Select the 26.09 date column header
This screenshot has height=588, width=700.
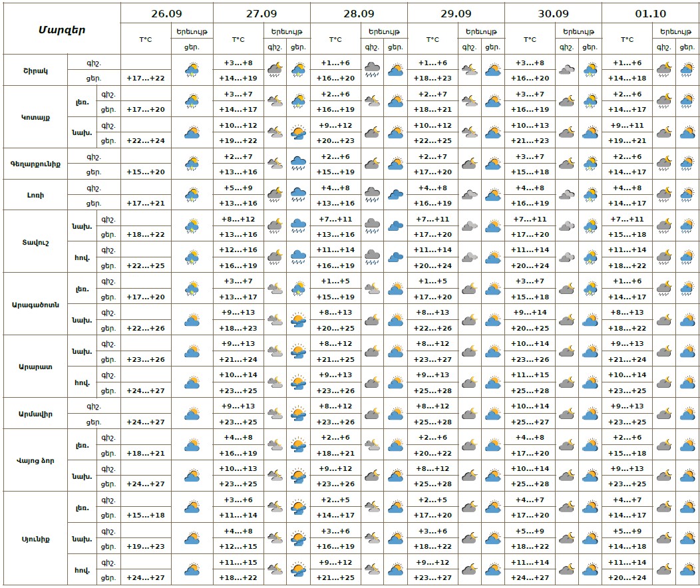tap(166, 13)
